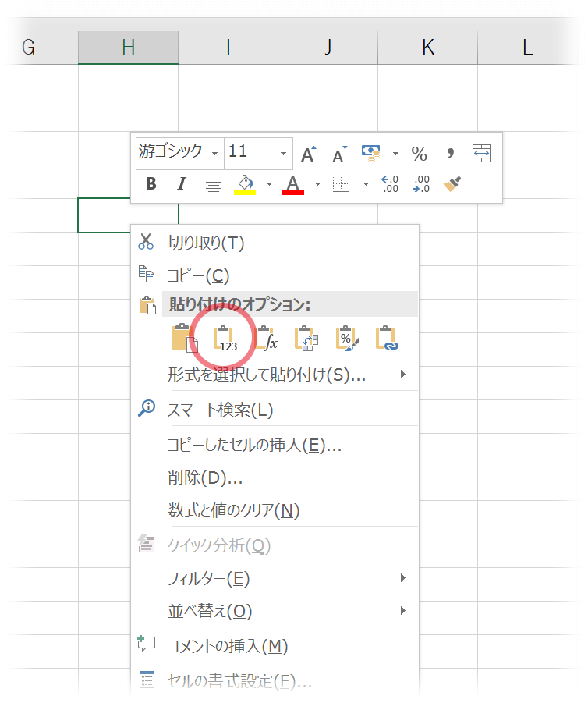Choose 削除(D)... from menu
This screenshot has height=703, width=588.
coord(275,478)
